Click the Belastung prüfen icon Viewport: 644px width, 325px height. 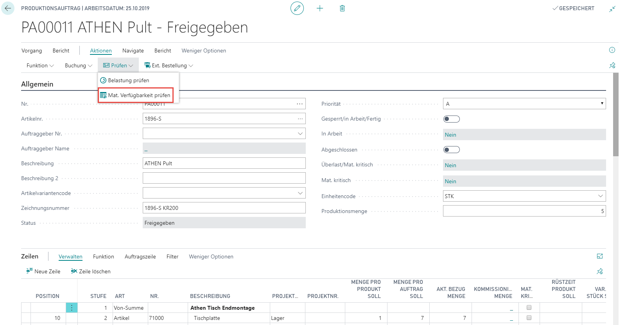tap(103, 80)
